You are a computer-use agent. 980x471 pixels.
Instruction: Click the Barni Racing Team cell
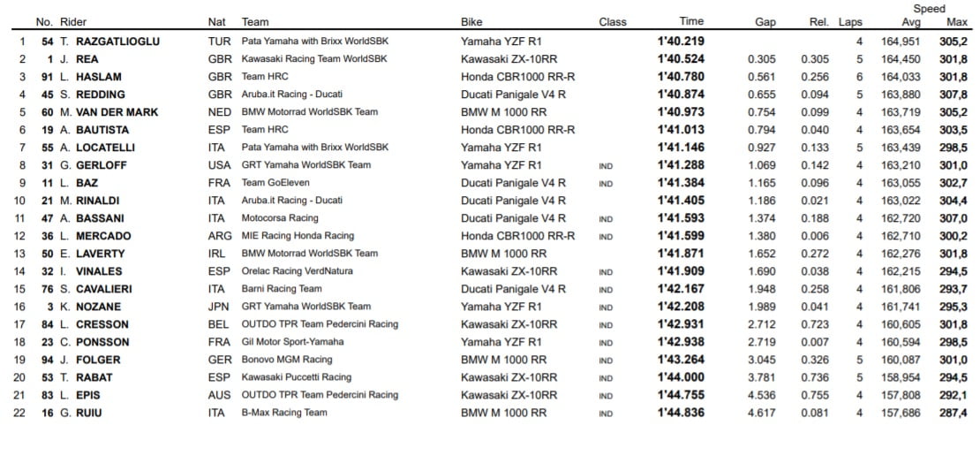tap(282, 289)
